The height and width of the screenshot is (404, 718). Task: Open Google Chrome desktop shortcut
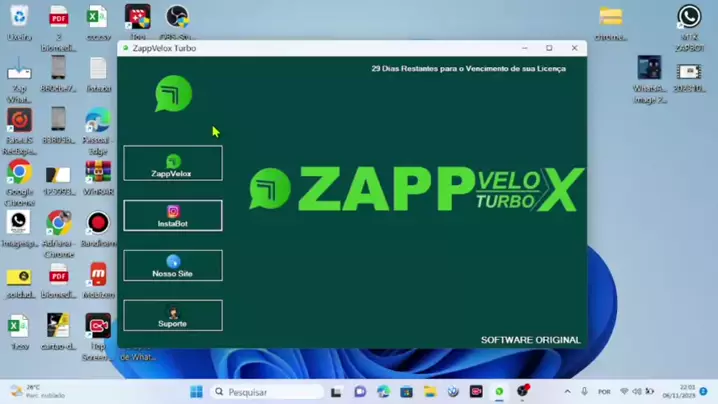tap(19, 174)
